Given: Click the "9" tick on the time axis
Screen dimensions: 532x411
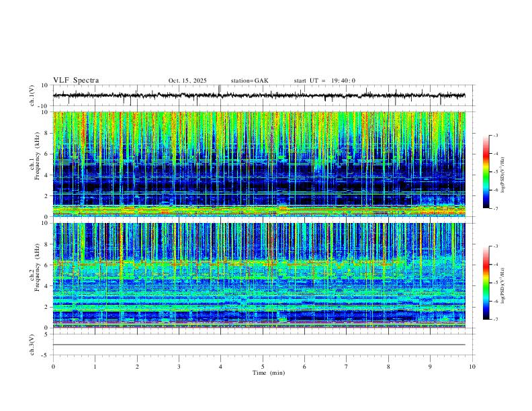Looking at the screenshot, I should tap(430, 367).
